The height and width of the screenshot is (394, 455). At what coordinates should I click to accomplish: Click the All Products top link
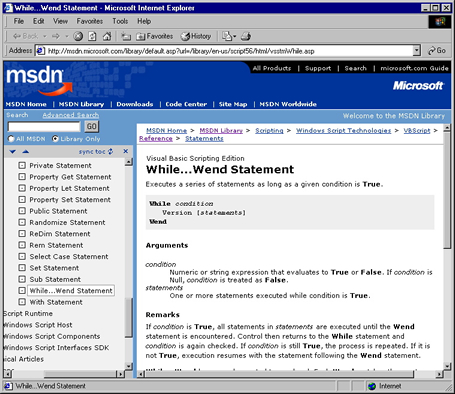click(272, 68)
